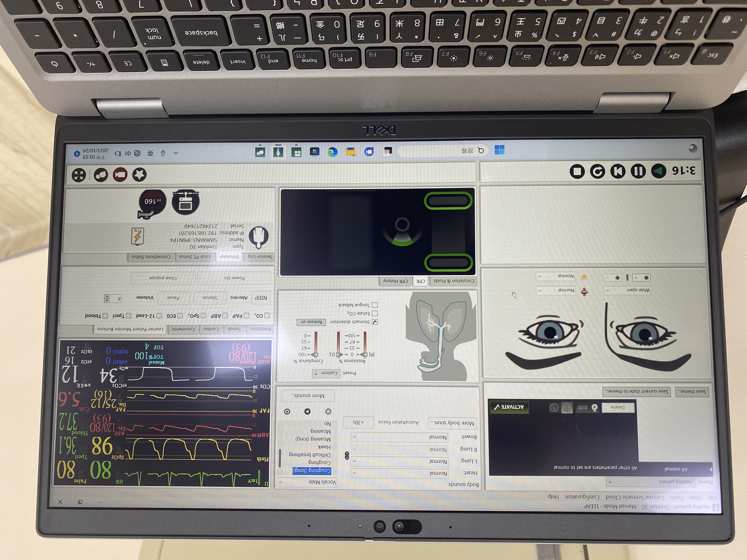Adjust the Compliance % slider handle
This screenshot has width=747, height=560.
point(315,355)
